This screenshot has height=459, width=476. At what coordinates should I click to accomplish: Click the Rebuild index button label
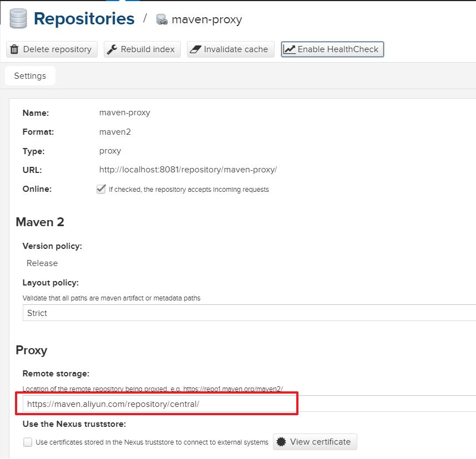148,49
